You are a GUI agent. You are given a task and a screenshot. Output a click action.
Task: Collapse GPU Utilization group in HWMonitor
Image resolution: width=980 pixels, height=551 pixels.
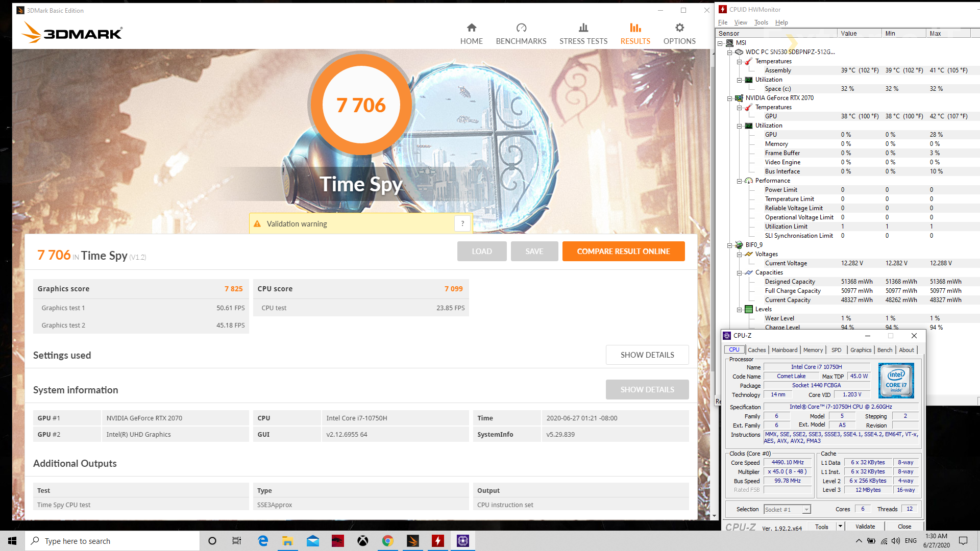click(x=740, y=126)
